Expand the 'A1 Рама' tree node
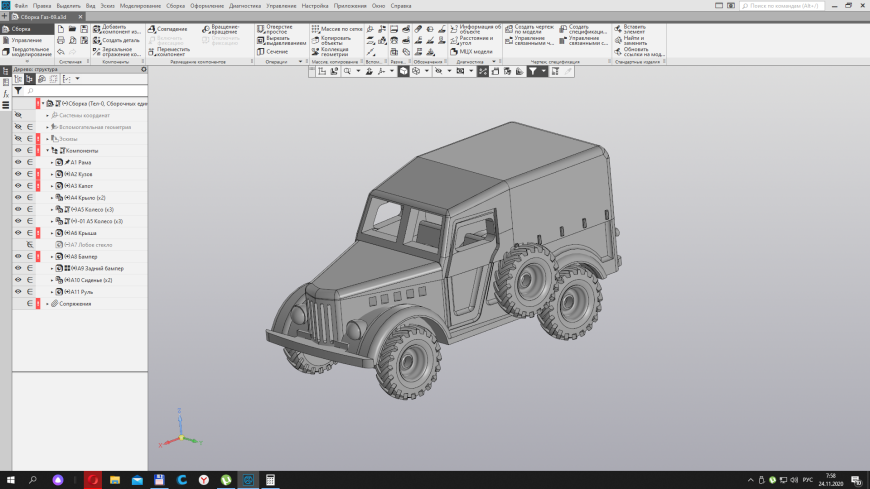The image size is (870, 489). [x=52, y=162]
